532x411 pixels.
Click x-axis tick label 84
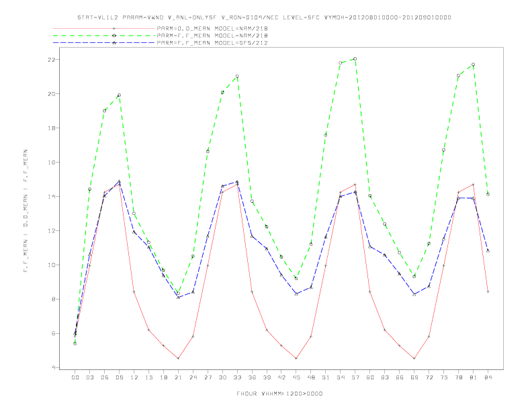(x=488, y=377)
